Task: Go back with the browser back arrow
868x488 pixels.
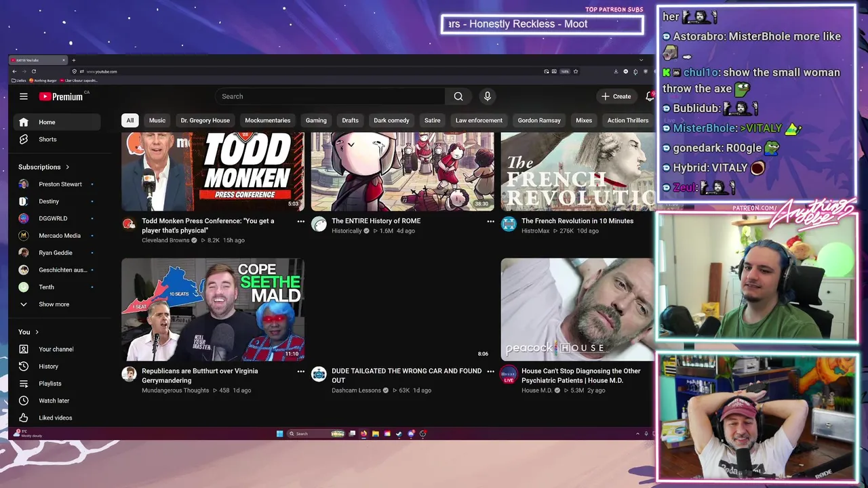Action: 15,71
